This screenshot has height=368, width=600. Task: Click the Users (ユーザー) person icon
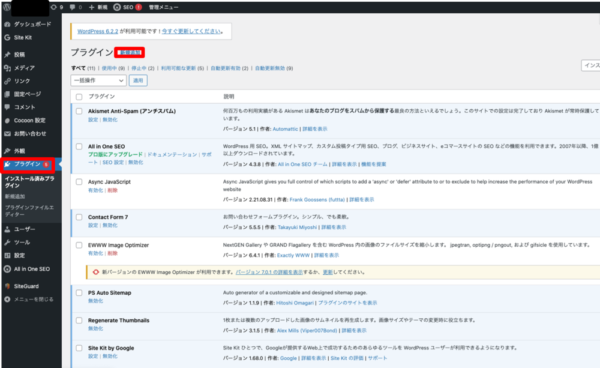pos(7,229)
